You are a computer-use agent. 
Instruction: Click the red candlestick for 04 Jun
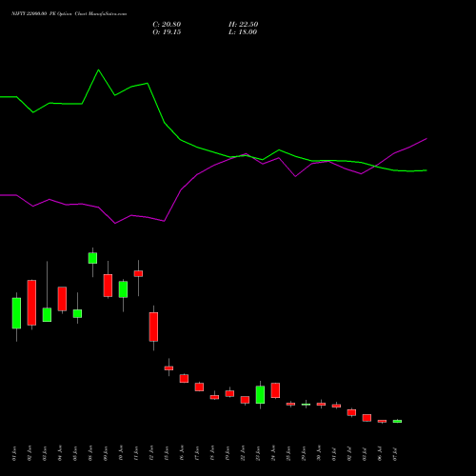(62, 299)
